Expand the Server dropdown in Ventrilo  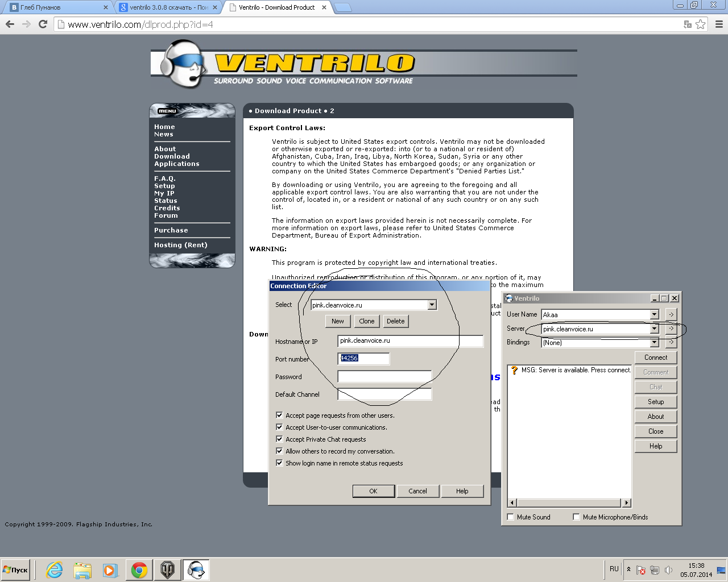[x=654, y=329]
